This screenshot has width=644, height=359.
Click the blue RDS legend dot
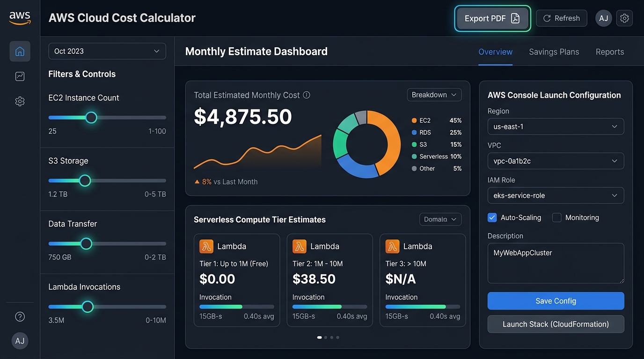click(x=414, y=133)
